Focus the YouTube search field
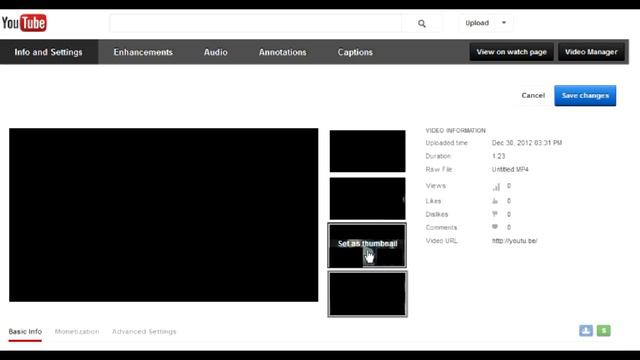 click(x=256, y=24)
